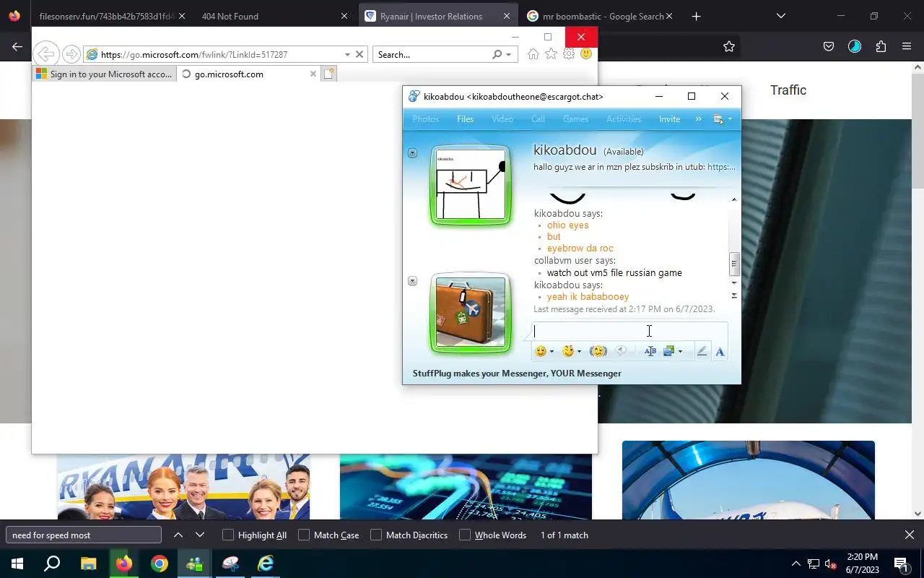
Task: Open Internet Explorer favorites star
Action: point(551,54)
